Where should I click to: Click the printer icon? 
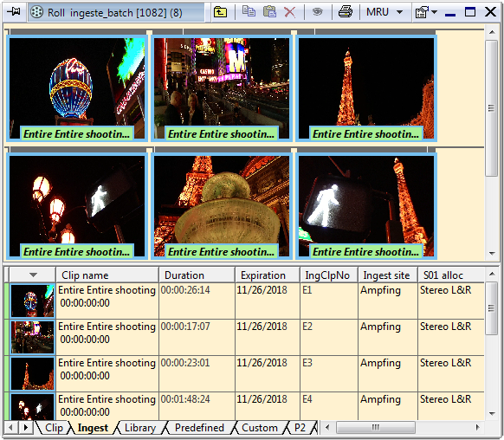point(346,12)
